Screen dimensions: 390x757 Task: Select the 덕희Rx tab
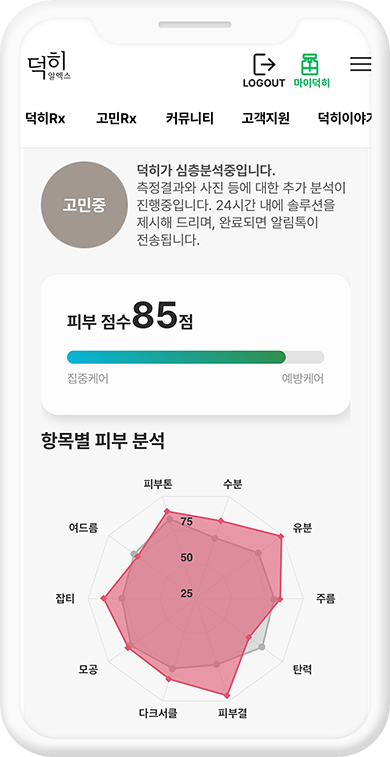click(45, 119)
